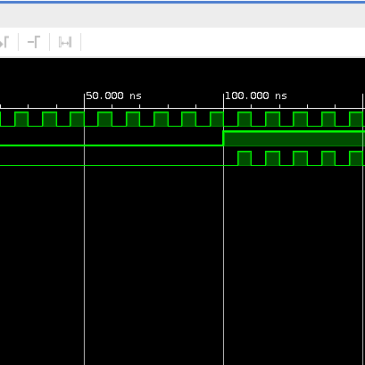365x365 pixels.
Task: Click the last visible pulse of the third signal
Action: pos(356,158)
